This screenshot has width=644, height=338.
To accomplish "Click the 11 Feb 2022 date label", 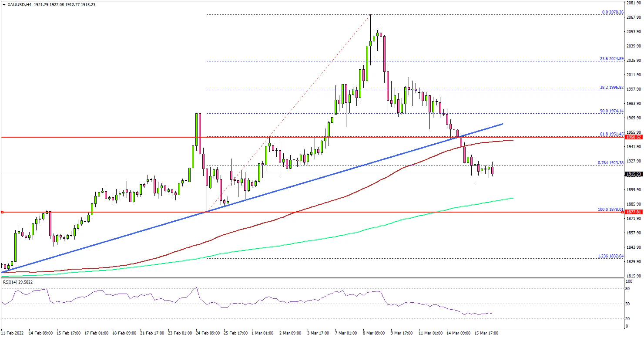I will tap(13, 333).
